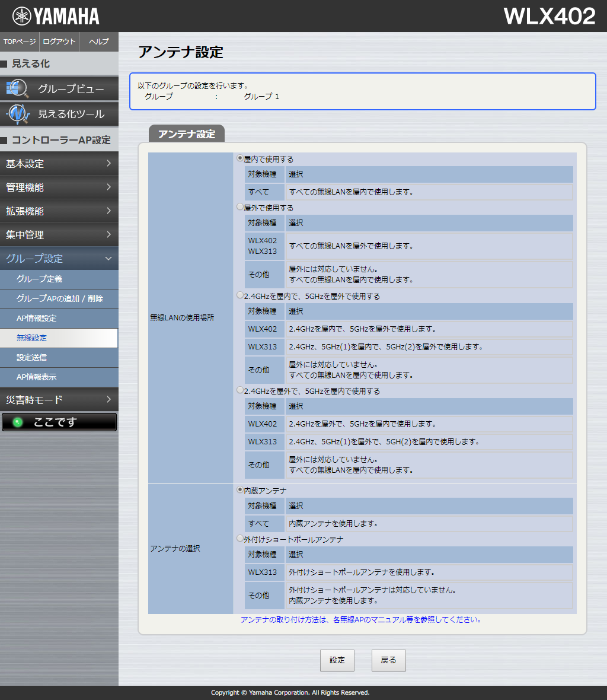Viewport: 607px width, 700px height.
Task: Click the Yamaha logo in header
Action: 56,16
